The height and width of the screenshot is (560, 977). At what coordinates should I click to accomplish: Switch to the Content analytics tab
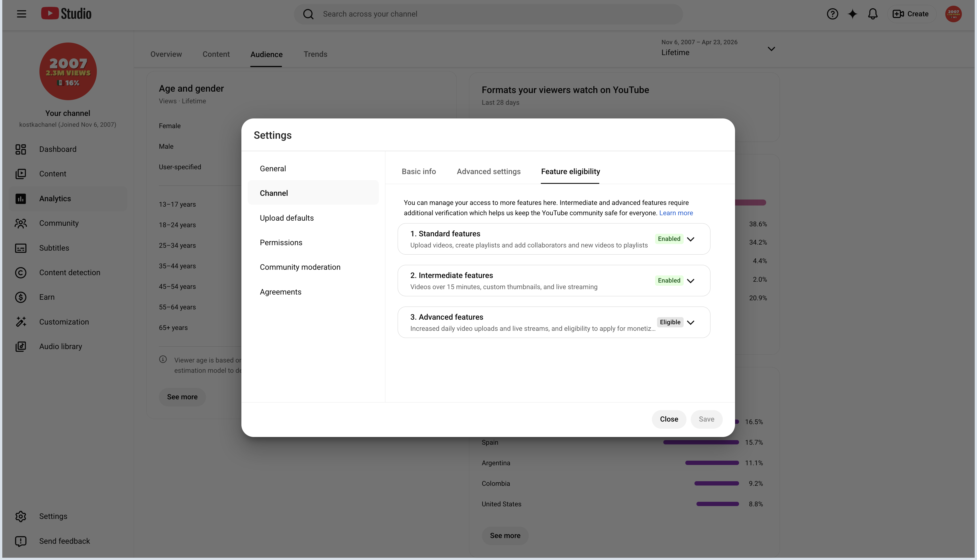coord(216,54)
